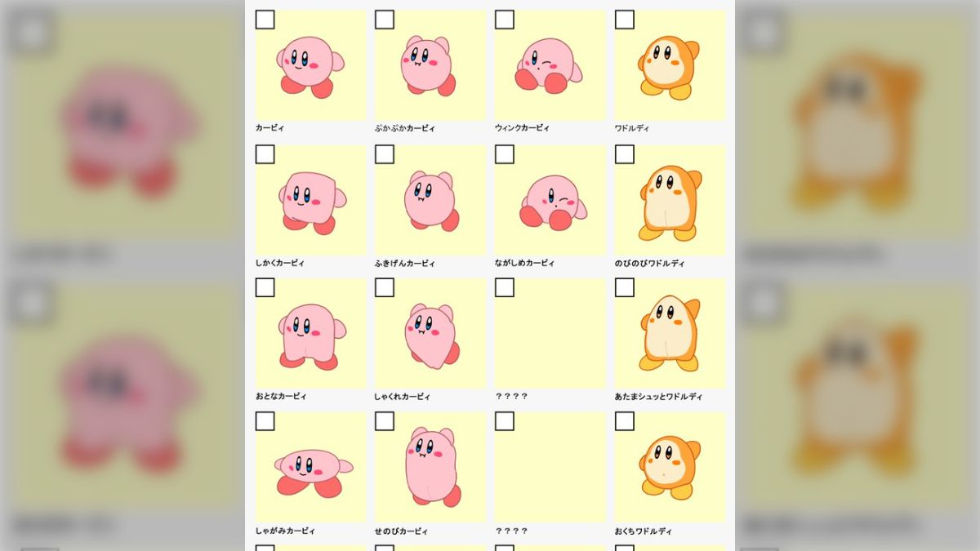Check the box for ふきげんカービィ
Screen dimensions: 980x551
click(385, 154)
